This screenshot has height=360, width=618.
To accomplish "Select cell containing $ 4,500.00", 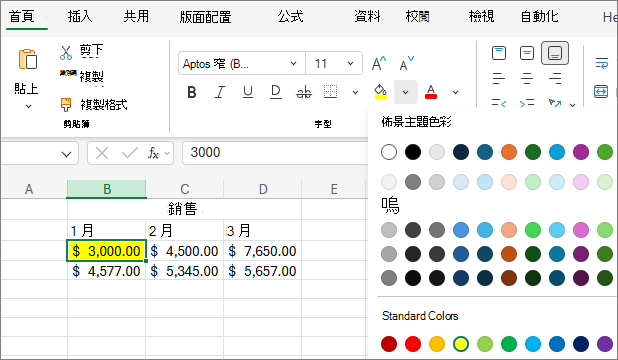I will [x=184, y=251].
